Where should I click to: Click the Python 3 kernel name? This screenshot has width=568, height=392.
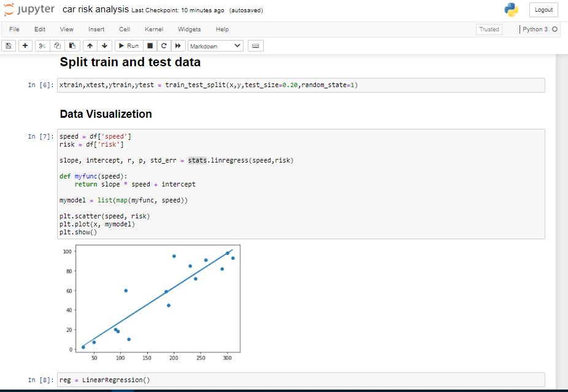point(535,29)
